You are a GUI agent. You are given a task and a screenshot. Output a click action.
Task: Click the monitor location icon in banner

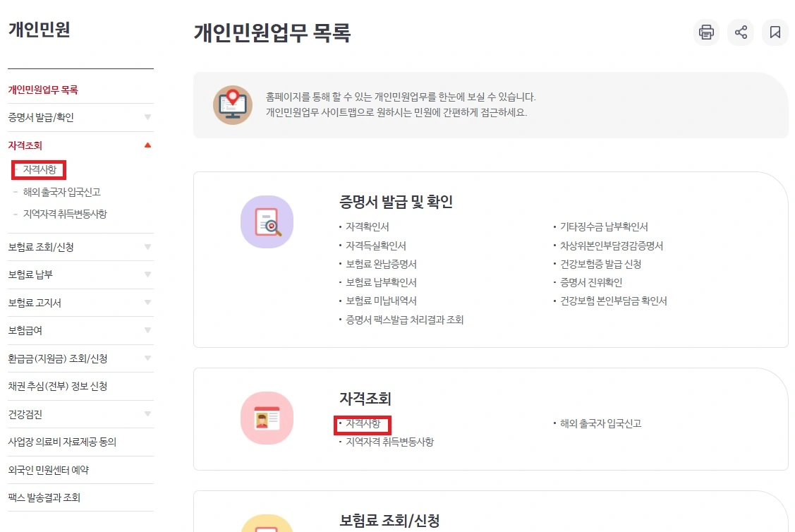233,106
